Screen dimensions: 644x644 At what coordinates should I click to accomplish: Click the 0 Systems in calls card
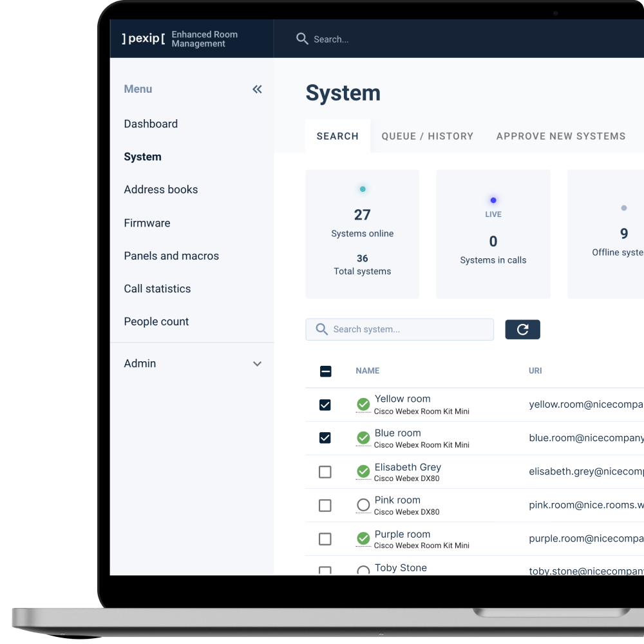coord(493,234)
